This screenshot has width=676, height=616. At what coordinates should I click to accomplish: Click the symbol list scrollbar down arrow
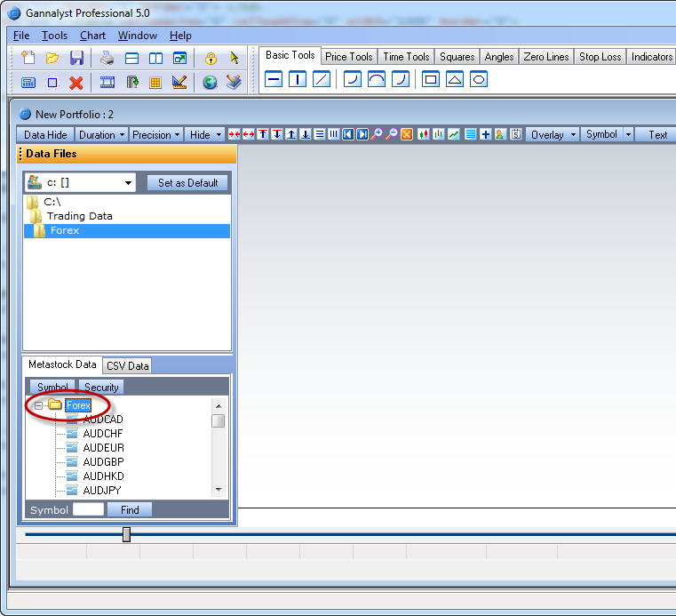[219, 490]
